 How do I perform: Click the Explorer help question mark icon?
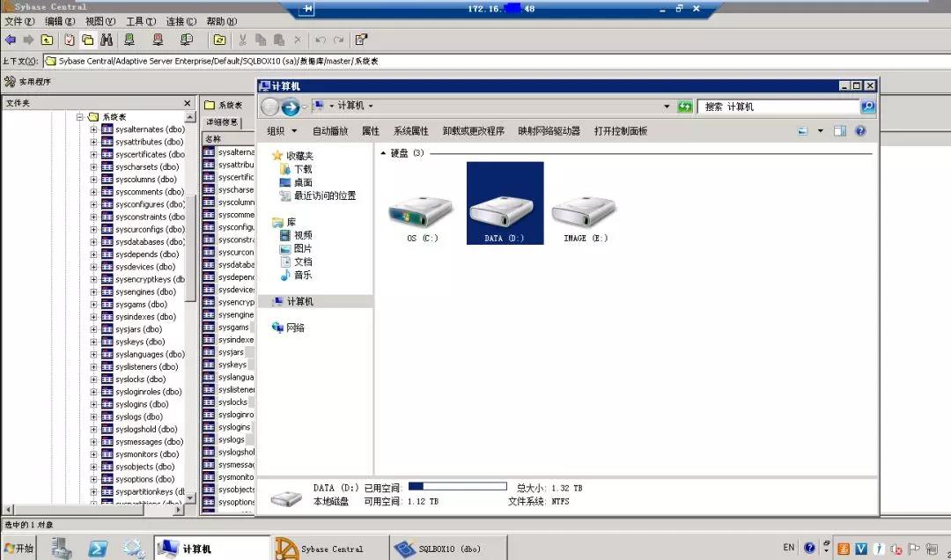(x=860, y=131)
